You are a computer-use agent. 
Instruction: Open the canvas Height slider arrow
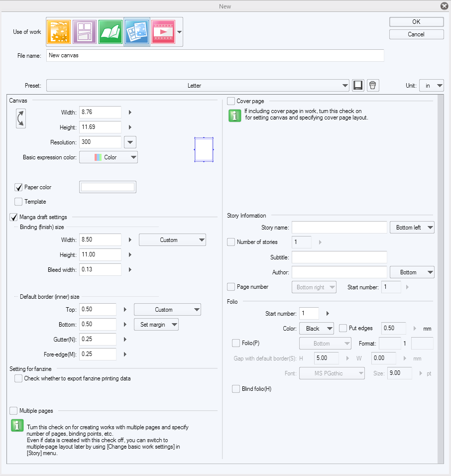click(x=130, y=127)
